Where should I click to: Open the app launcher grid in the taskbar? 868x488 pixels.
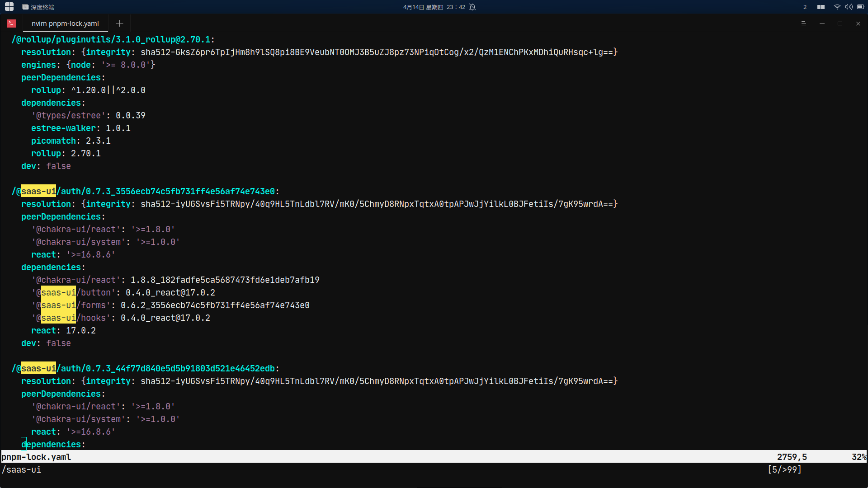[9, 7]
